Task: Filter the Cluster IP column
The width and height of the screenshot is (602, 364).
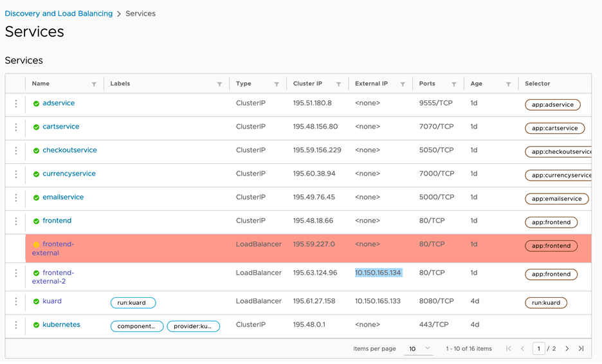Action: click(338, 84)
